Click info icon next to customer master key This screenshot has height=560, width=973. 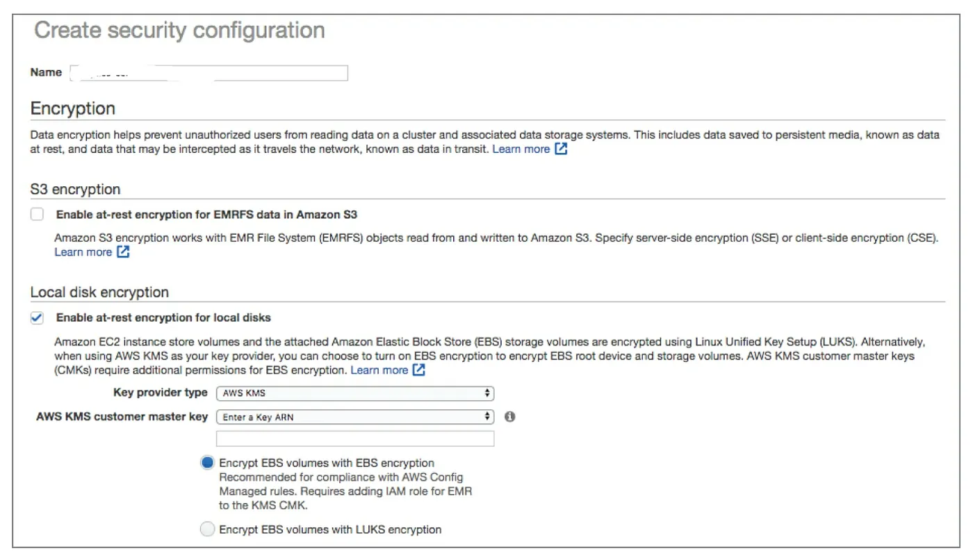(509, 417)
